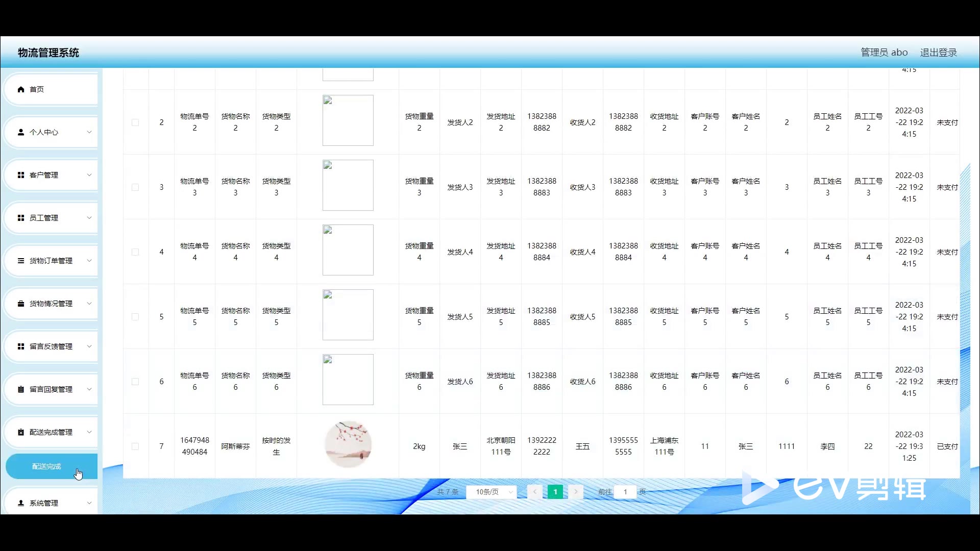This screenshot has height=551, width=980.
Task: Open the flower image thumbnail in row 7
Action: pyautogui.click(x=348, y=444)
